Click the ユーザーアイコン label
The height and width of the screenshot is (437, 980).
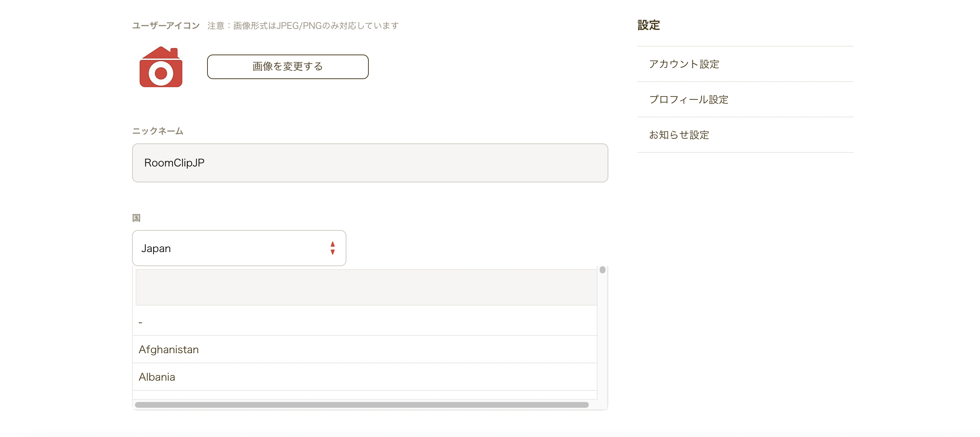166,26
